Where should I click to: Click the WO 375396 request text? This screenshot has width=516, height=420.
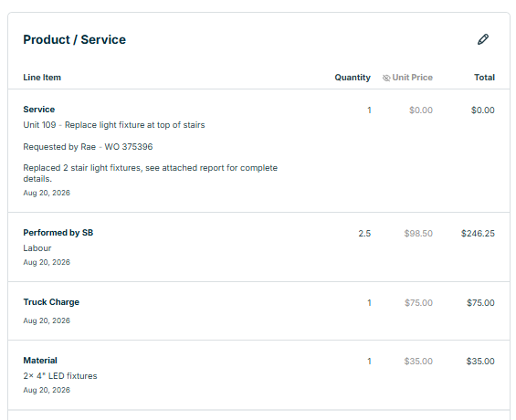[x=88, y=147]
